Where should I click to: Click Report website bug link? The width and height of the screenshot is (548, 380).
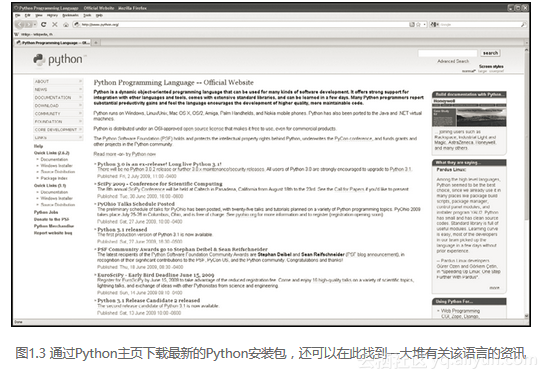pos(53,233)
